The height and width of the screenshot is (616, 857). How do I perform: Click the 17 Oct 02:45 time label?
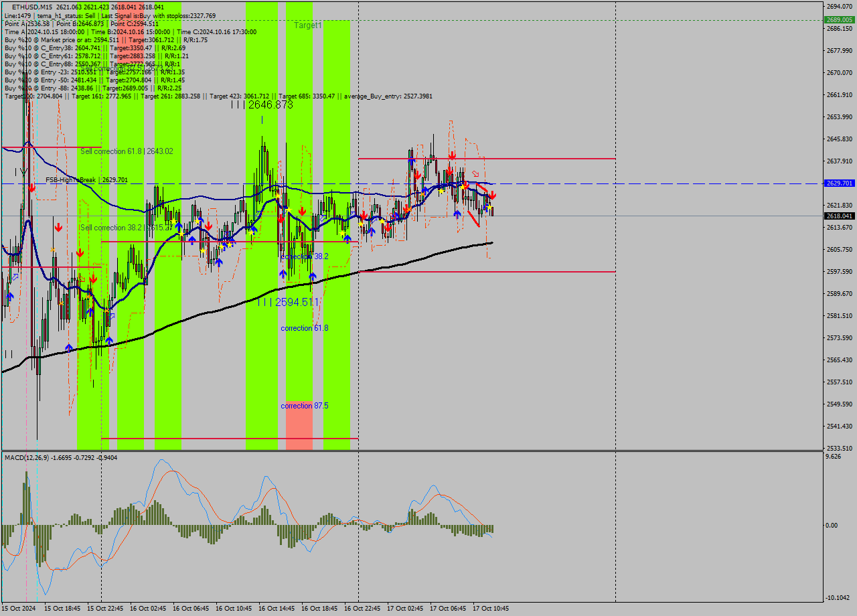pos(405,609)
